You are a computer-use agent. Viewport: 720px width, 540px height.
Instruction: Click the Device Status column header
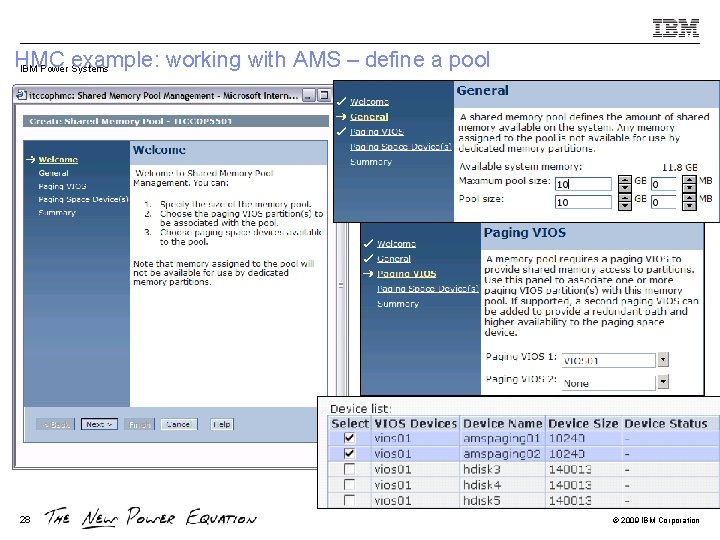[666, 423]
